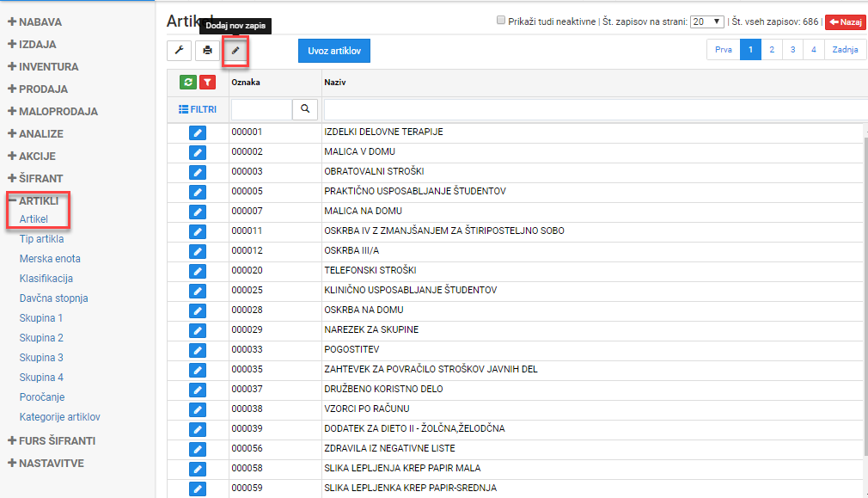Open Skupina 1 submenu item
868x498 pixels.
click(x=41, y=318)
